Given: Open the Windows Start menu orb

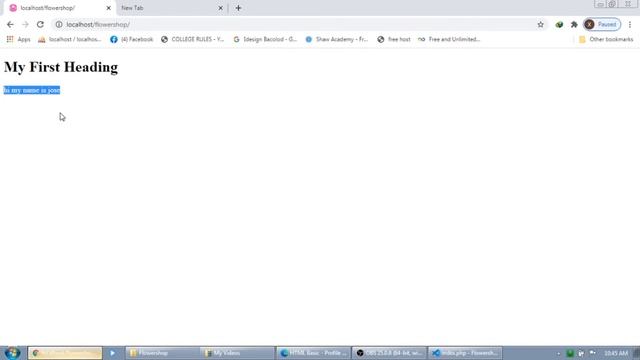Looking at the screenshot, I should coord(13,353).
